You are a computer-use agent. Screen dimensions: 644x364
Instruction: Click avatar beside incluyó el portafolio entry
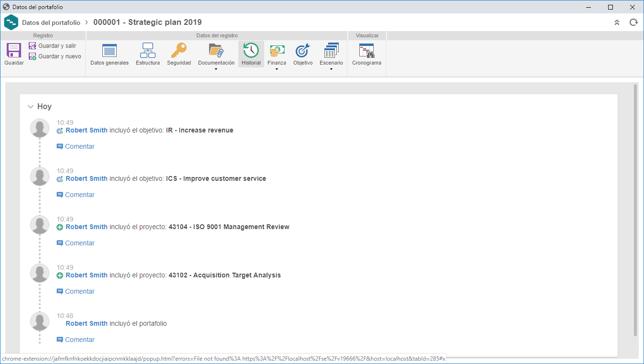click(40, 321)
